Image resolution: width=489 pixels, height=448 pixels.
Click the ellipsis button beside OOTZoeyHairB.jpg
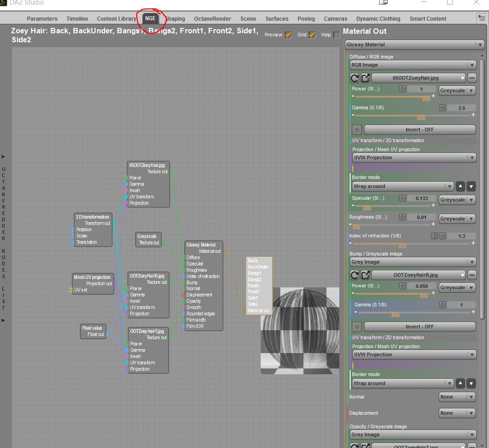click(472, 275)
